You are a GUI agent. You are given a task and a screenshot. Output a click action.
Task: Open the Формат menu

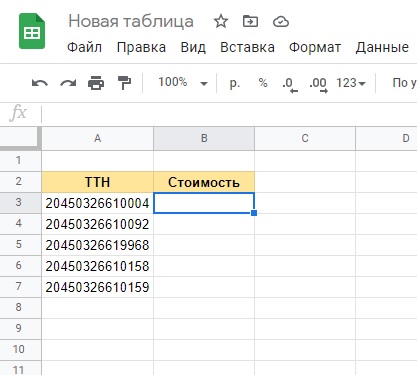(x=315, y=47)
